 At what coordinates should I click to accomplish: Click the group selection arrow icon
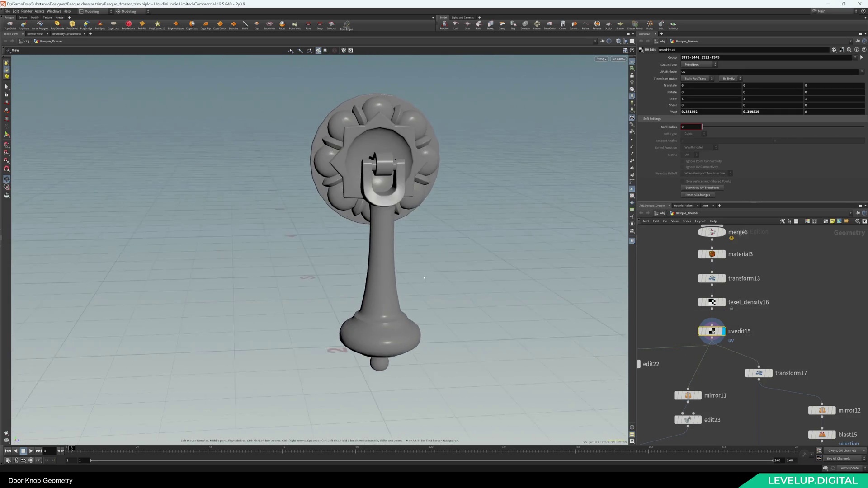[862, 57]
